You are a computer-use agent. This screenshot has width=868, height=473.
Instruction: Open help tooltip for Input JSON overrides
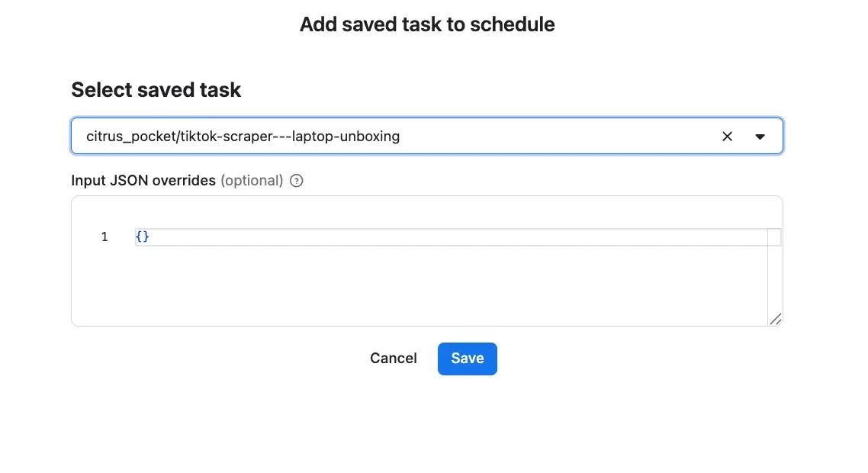point(297,181)
